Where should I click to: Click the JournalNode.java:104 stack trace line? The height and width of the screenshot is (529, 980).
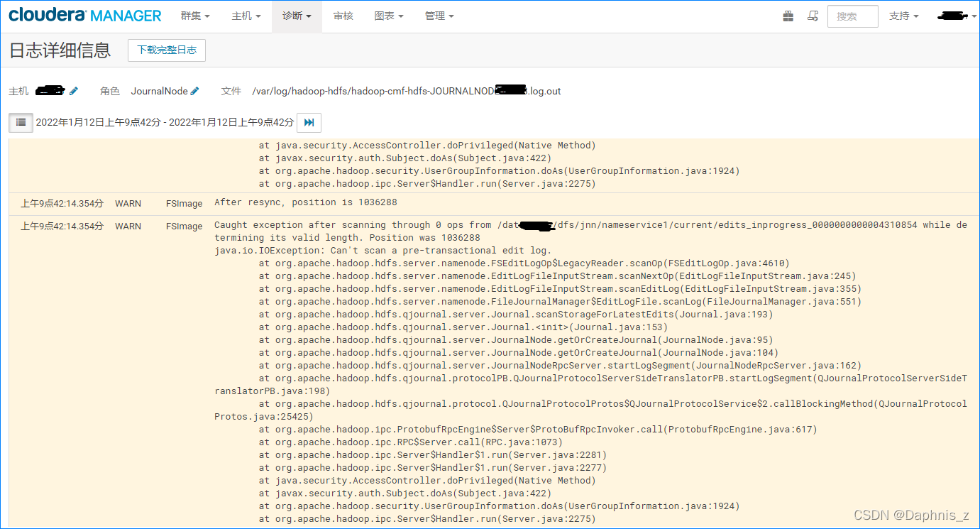[x=519, y=353]
